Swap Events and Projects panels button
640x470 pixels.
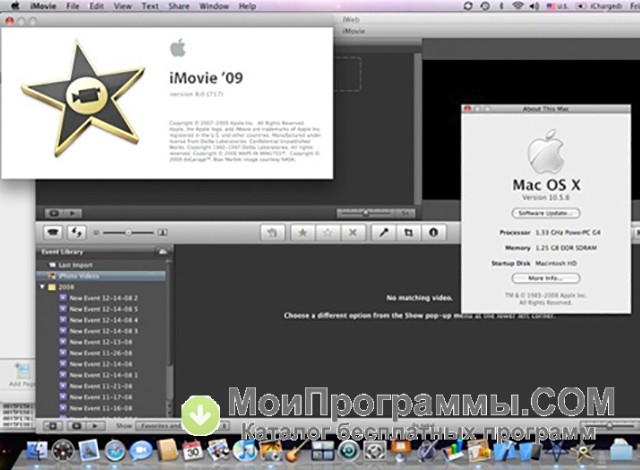76,233
